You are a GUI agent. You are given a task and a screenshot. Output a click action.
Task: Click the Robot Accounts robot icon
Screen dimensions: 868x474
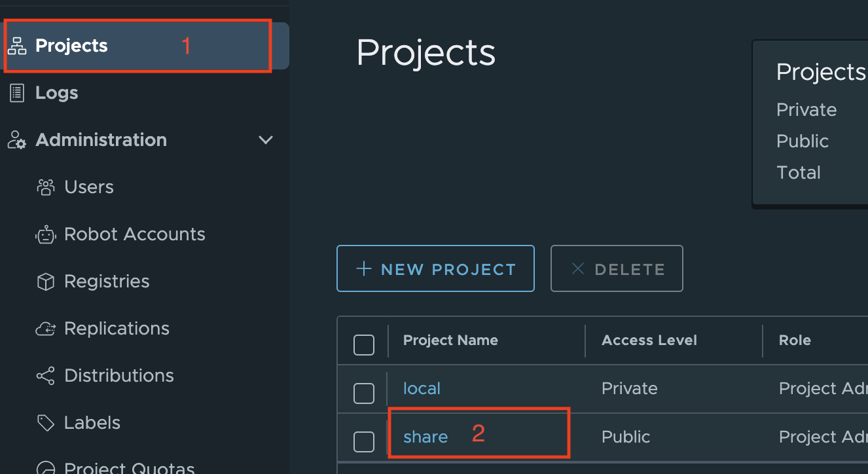tap(46, 234)
